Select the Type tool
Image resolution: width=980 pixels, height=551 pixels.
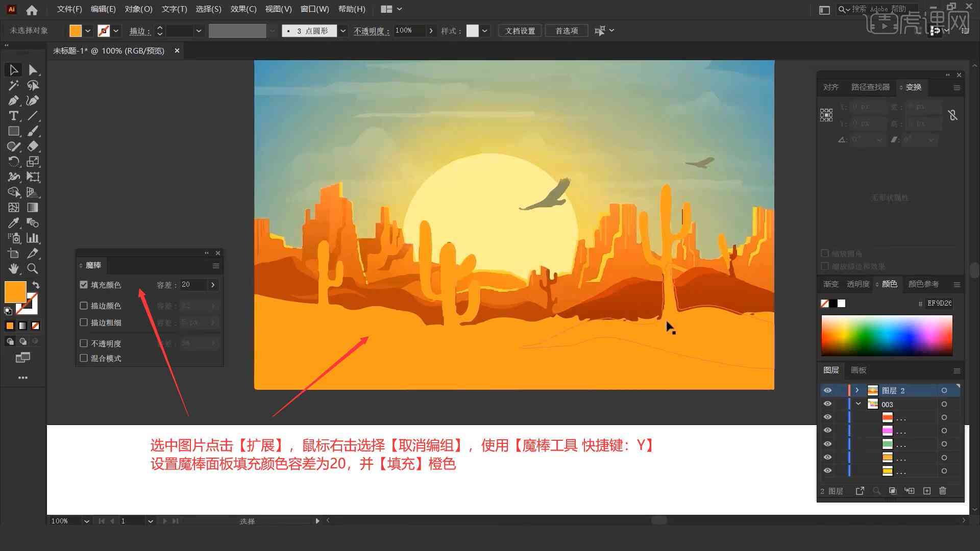click(x=13, y=115)
